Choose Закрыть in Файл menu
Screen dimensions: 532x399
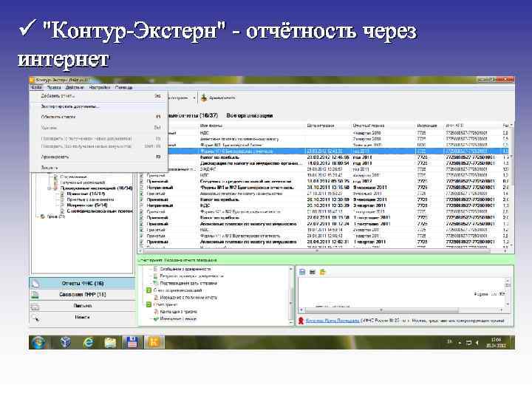point(99,168)
